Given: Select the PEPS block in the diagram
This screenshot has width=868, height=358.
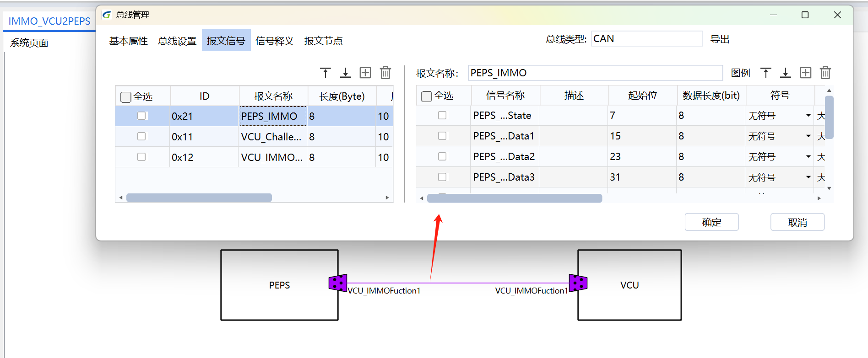Looking at the screenshot, I should tap(279, 285).
